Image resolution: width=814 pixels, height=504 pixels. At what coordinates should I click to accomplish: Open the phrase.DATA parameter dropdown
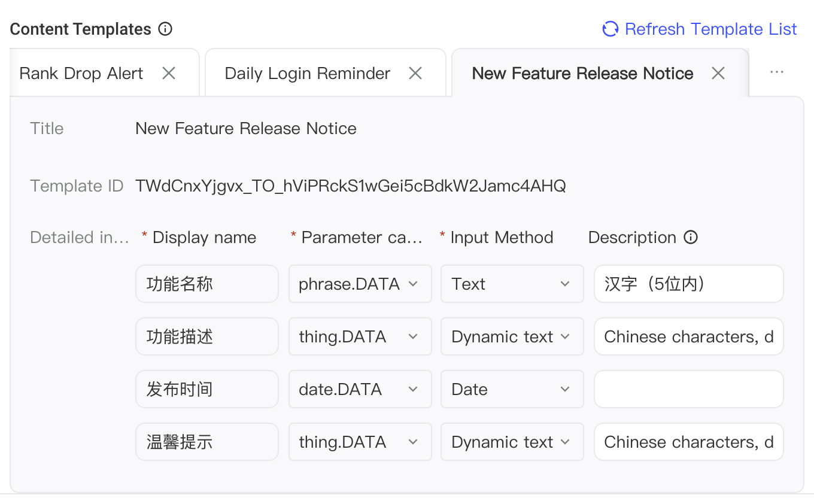pos(360,284)
